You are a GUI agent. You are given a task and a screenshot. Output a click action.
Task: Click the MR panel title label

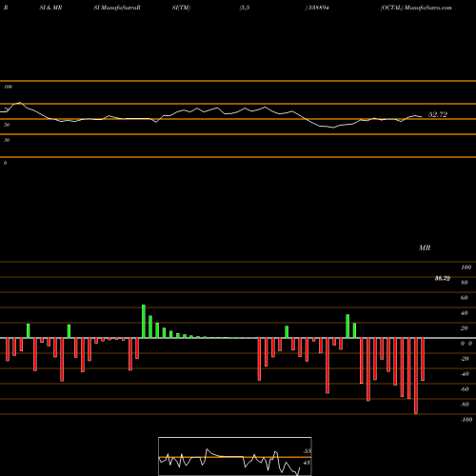(425, 248)
